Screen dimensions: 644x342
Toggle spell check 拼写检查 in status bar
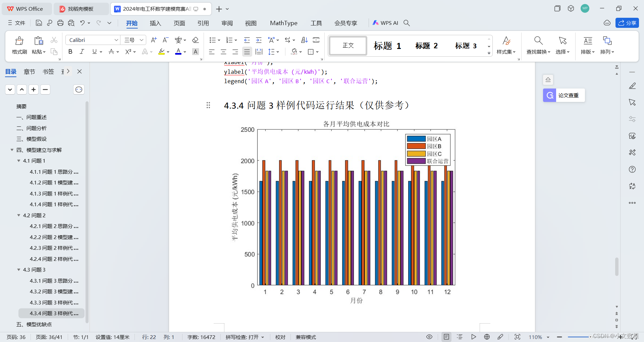point(245,337)
